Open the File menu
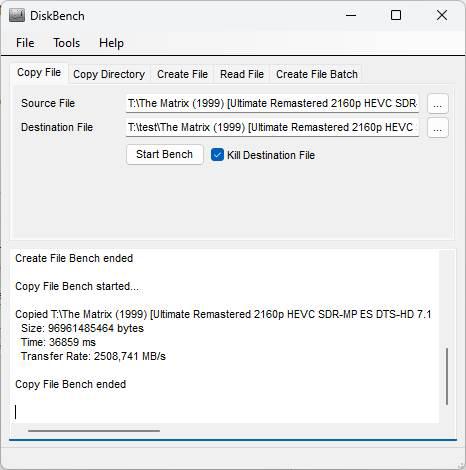This screenshot has height=470, width=466. pos(25,43)
